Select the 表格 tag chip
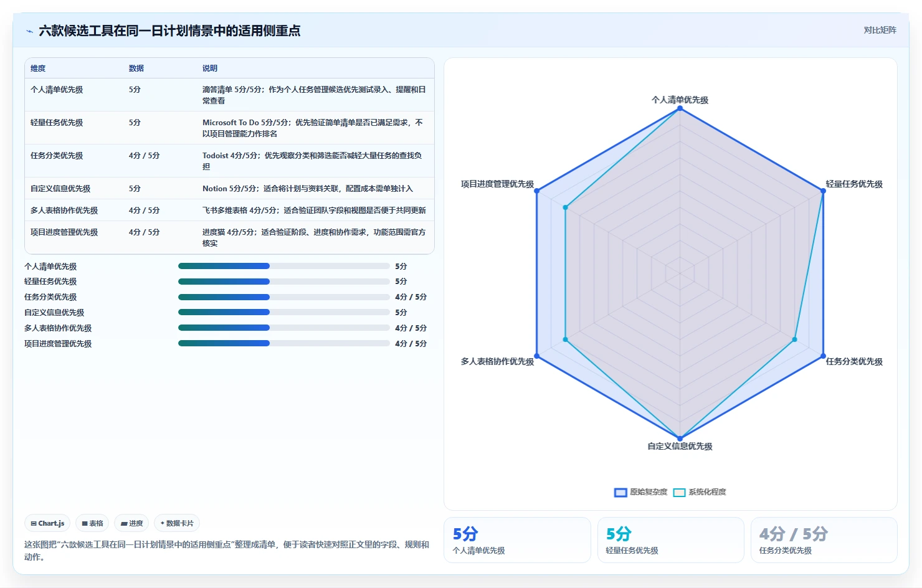The image size is (922, 588). [92, 523]
